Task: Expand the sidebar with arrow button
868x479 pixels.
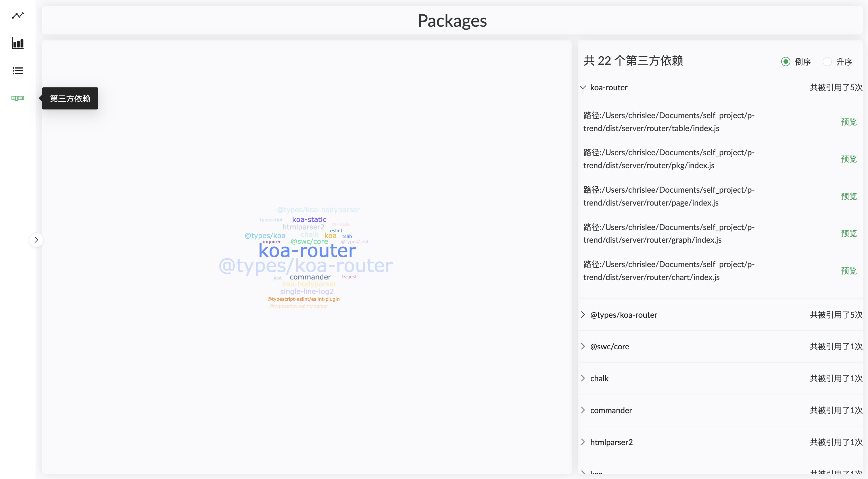Action: pyautogui.click(x=36, y=240)
